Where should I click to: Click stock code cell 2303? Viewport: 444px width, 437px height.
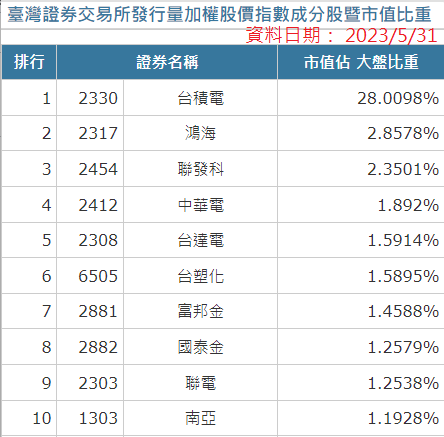90,383
